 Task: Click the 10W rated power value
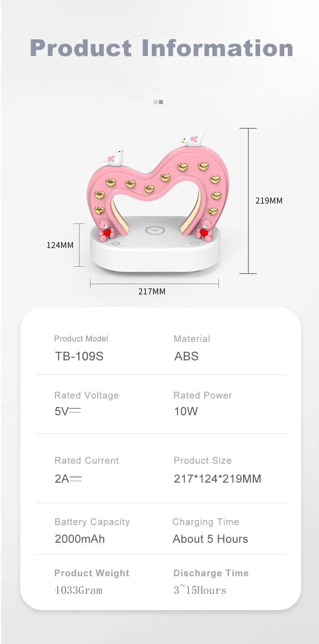point(186,411)
